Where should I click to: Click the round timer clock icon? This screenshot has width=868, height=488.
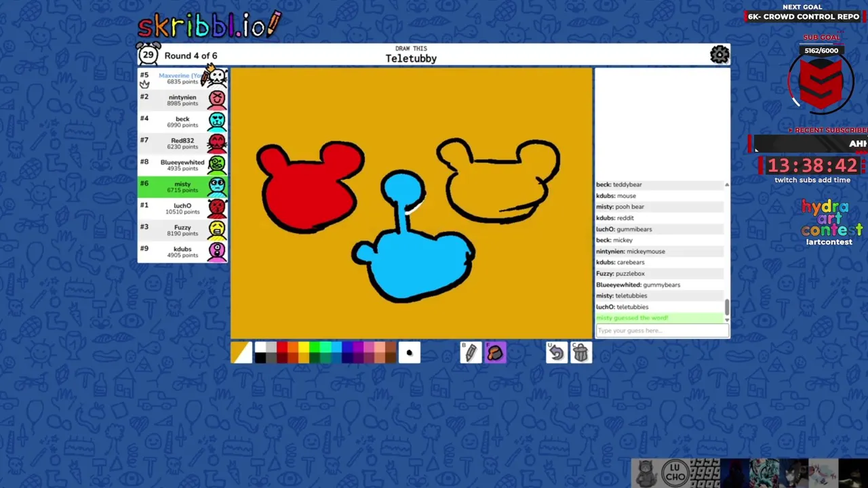click(148, 55)
